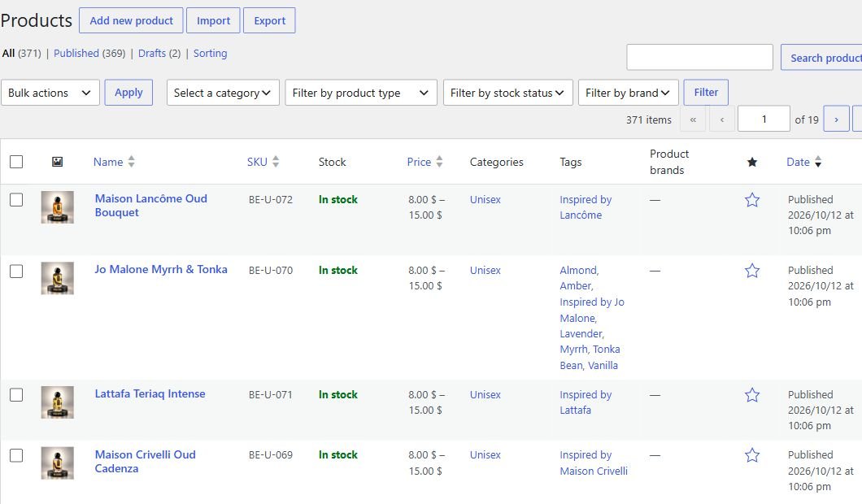Check the Lattafa Teriaq Intense row
The width and height of the screenshot is (862, 504).
[x=16, y=394]
